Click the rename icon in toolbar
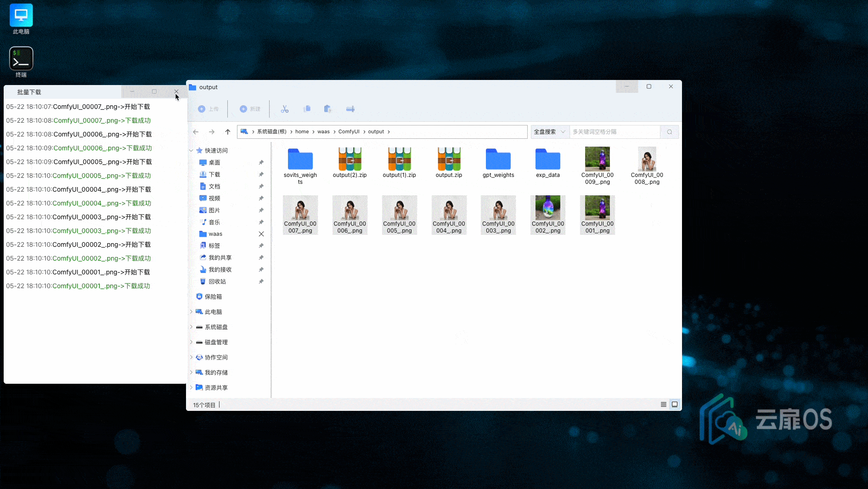Image resolution: width=868 pixels, height=489 pixels. coord(350,109)
